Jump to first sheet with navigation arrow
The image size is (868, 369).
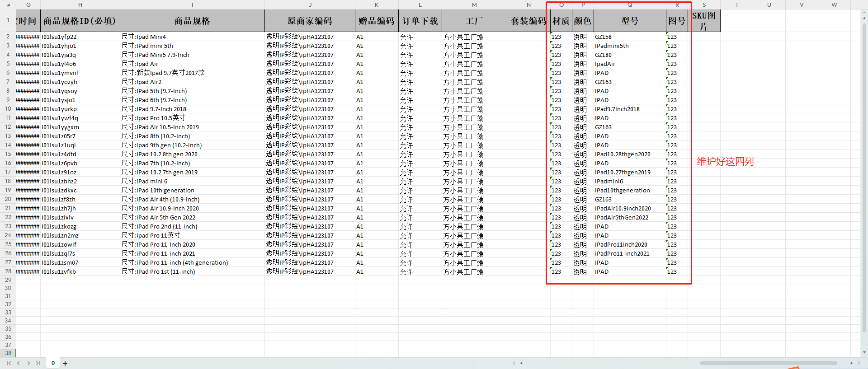click(9, 363)
